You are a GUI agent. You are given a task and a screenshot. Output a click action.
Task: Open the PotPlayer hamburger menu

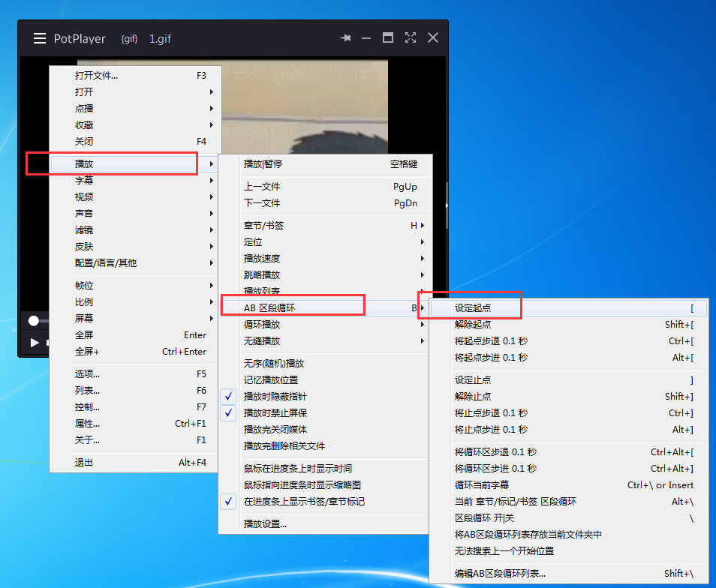pyautogui.click(x=39, y=38)
